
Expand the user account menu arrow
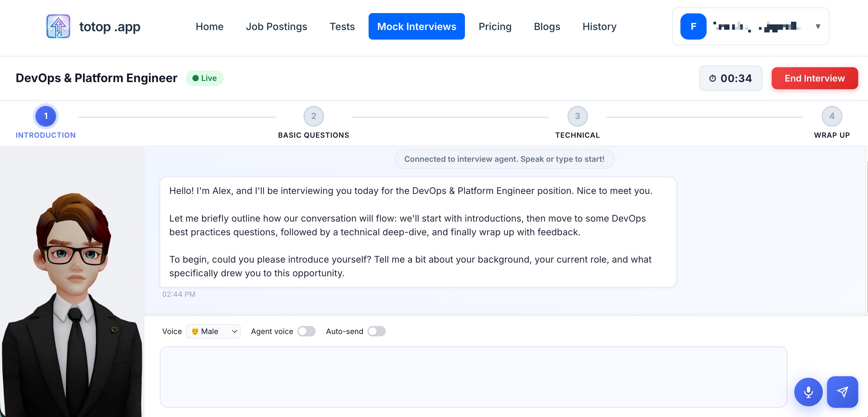pos(818,26)
